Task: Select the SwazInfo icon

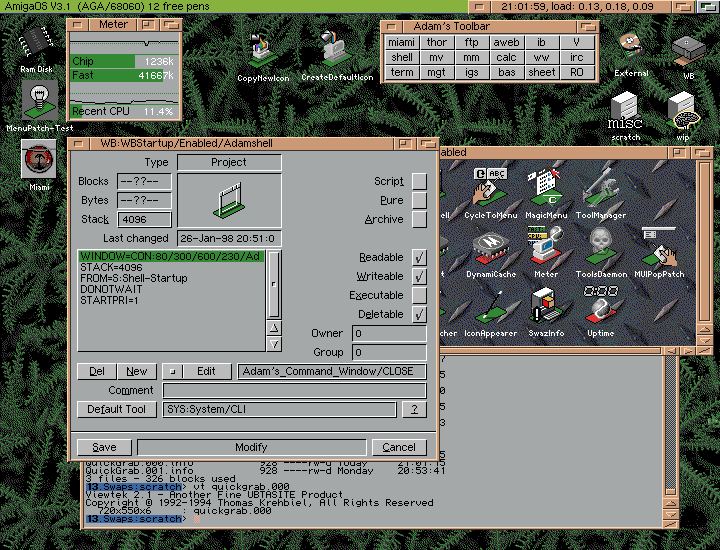Action: 546,306
